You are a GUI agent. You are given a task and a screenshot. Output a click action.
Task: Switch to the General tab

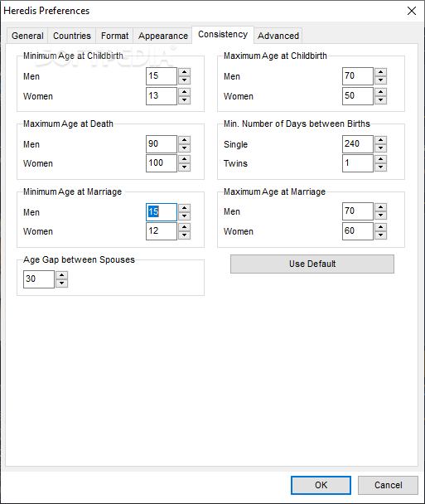pos(27,36)
